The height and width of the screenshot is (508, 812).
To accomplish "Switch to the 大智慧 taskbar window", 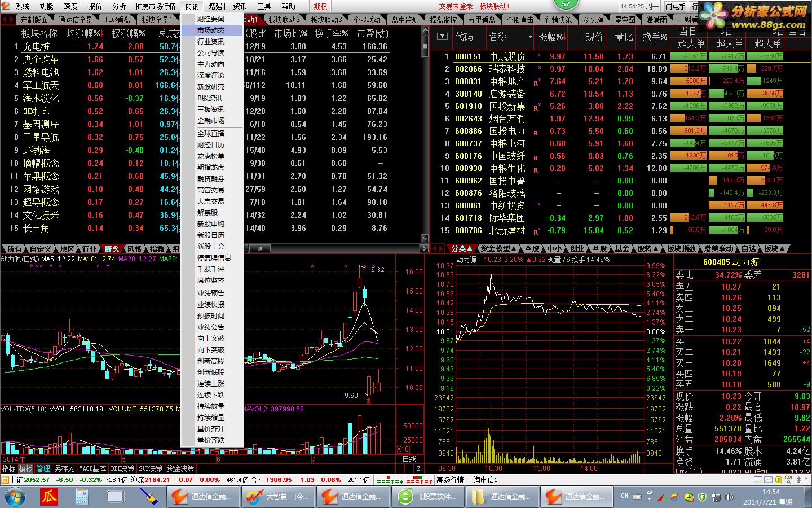I will [277, 497].
